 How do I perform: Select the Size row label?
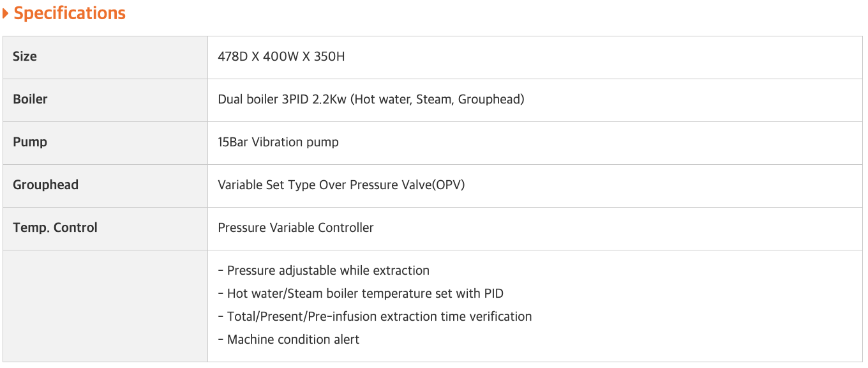tap(25, 56)
